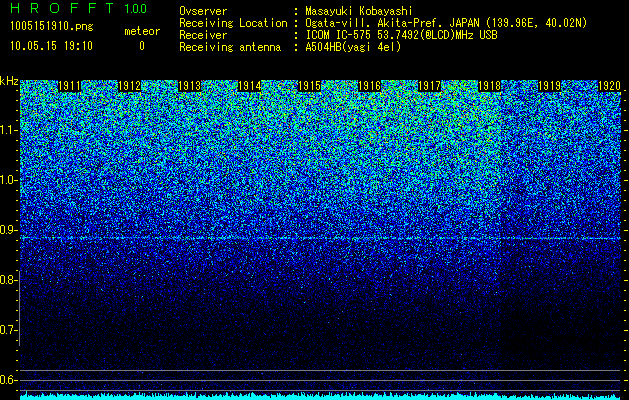Click the 1918 time marker
This screenshot has height=400, width=629.
490,86
